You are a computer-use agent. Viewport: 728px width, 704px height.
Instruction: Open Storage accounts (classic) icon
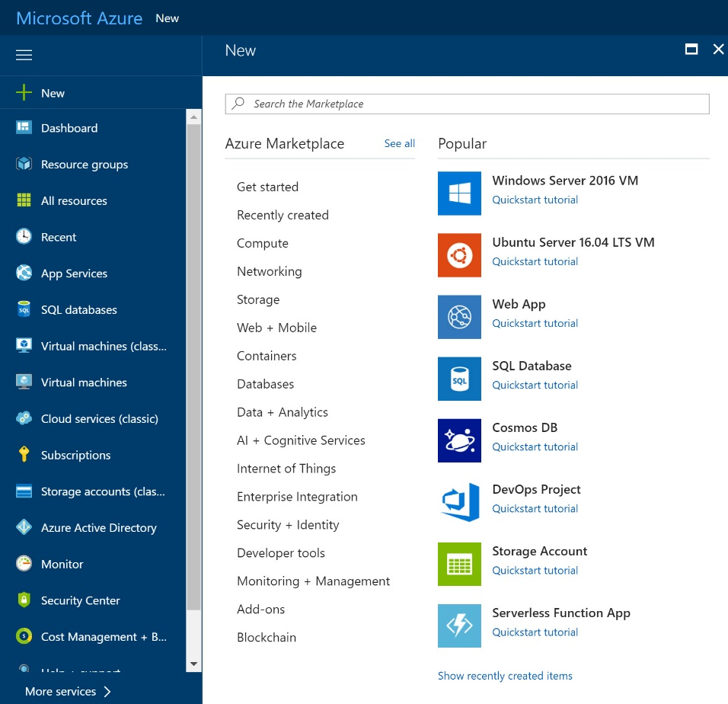(24, 491)
